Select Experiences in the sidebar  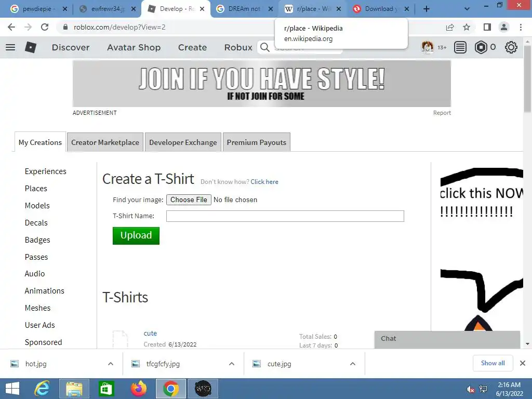click(x=46, y=171)
